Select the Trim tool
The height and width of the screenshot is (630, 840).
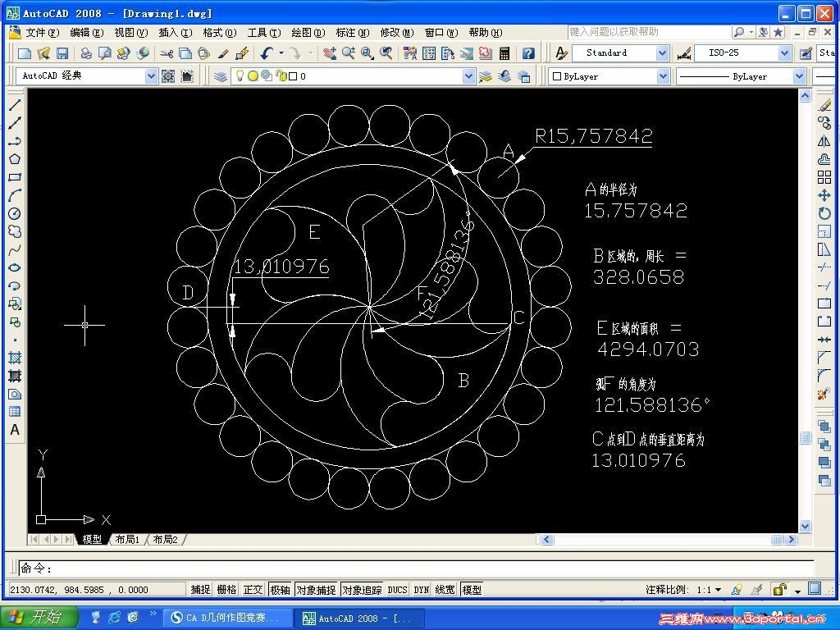coord(824,268)
